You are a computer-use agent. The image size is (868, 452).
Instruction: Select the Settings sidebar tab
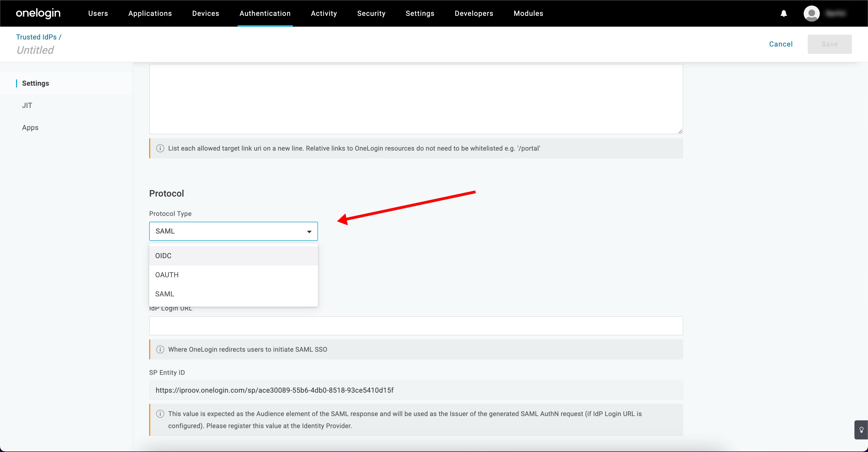tap(35, 83)
